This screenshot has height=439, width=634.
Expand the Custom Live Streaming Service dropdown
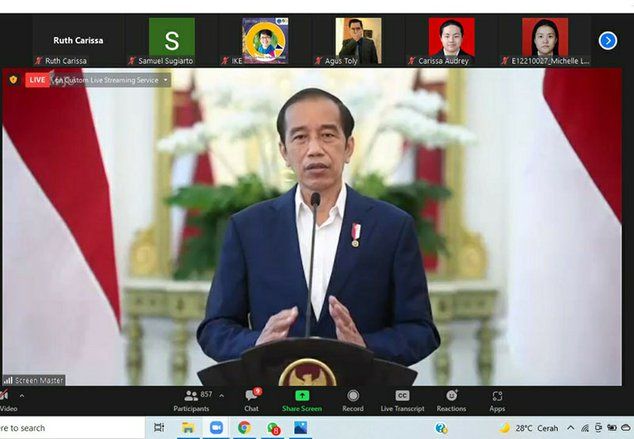pos(166,80)
